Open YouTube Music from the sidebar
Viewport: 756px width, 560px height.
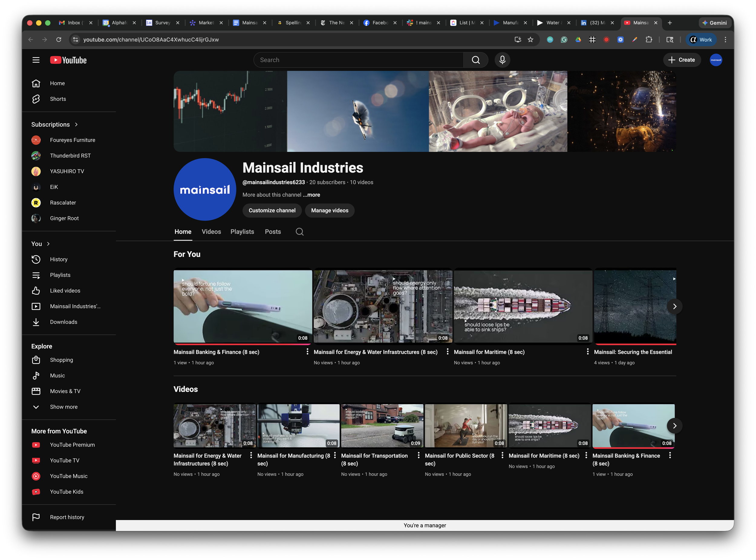point(69,476)
